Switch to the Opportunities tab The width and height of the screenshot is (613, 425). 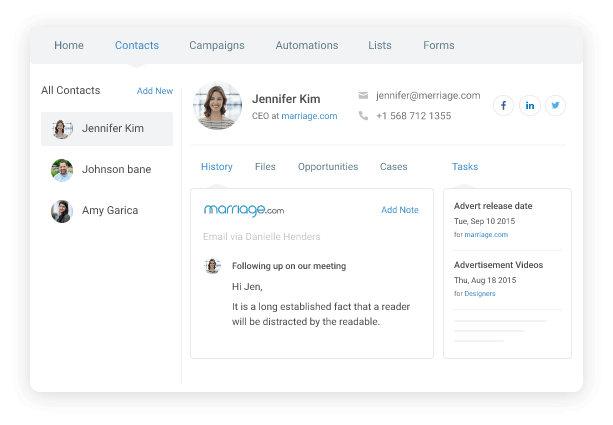[328, 167]
